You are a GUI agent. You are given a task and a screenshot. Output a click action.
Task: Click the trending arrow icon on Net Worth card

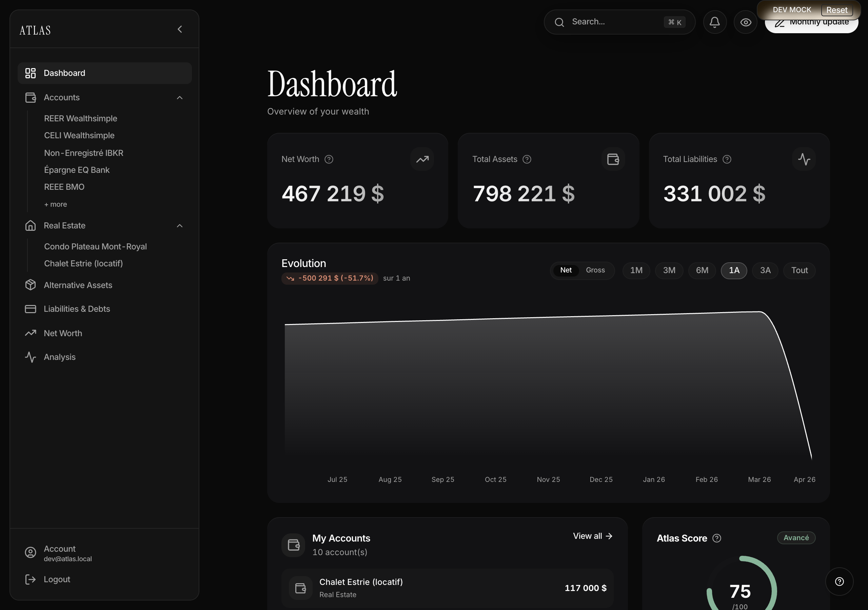(x=422, y=159)
